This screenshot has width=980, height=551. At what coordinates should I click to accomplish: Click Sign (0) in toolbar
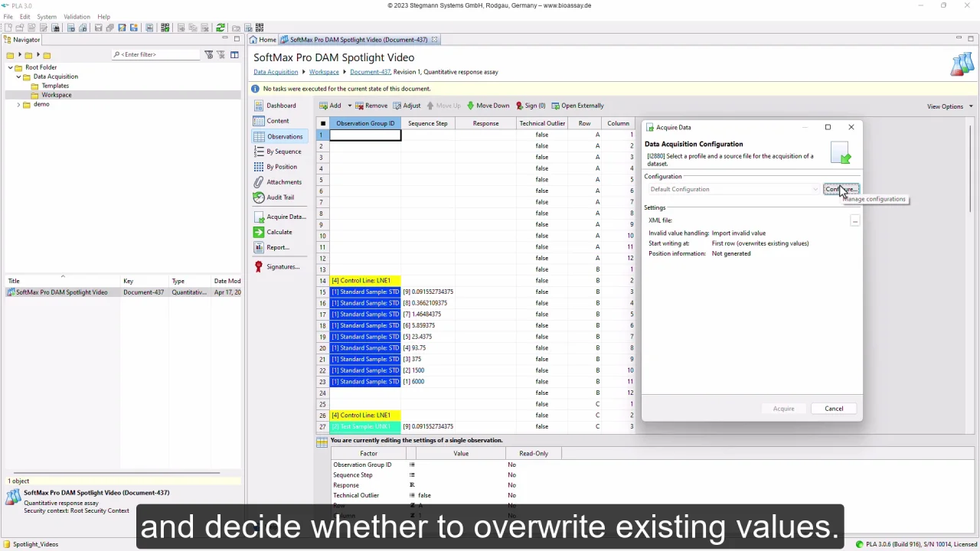click(531, 106)
